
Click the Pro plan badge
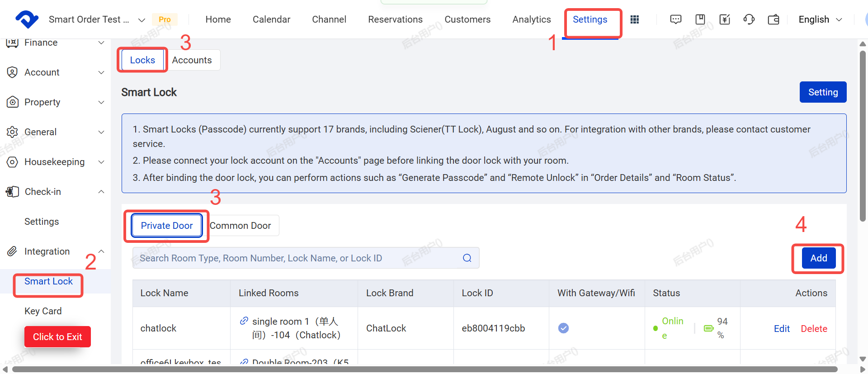click(x=165, y=19)
